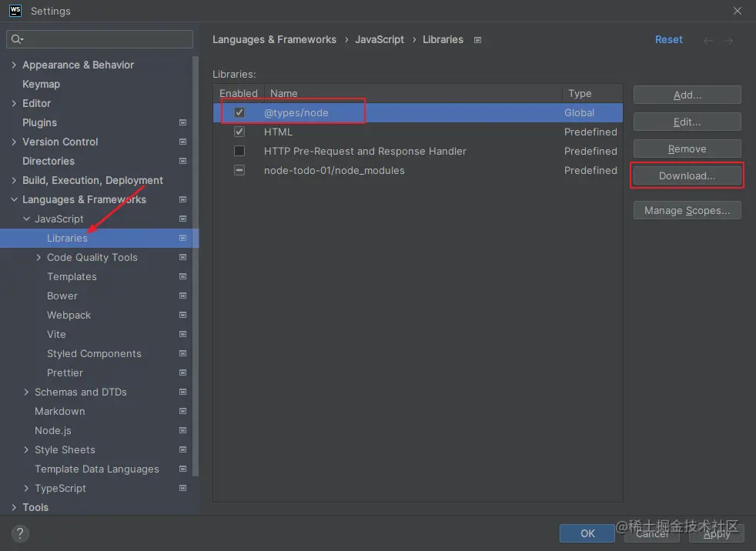This screenshot has width=756, height=551.
Task: Enable HTTP Pre-Request and Response Handler checkbox
Action: click(239, 151)
